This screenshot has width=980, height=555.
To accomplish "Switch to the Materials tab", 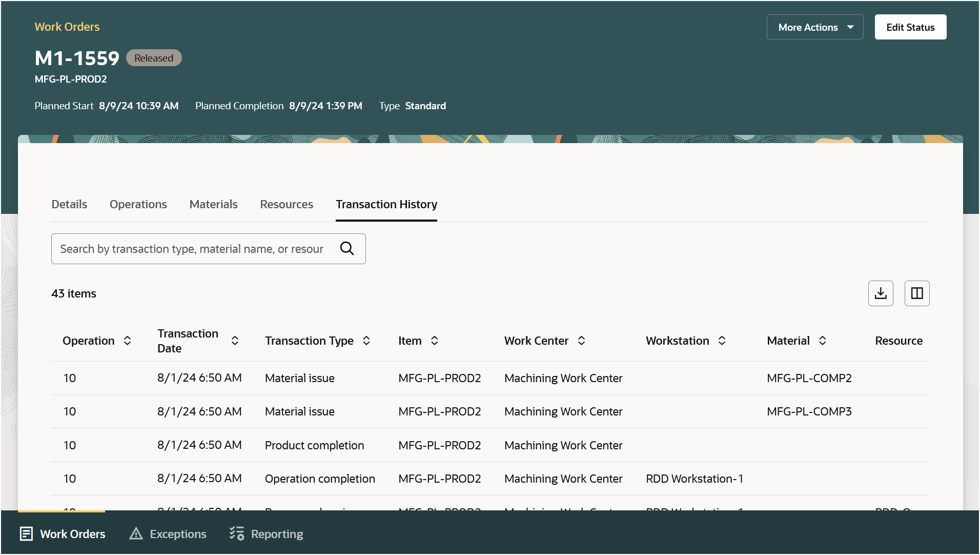I will coord(214,204).
